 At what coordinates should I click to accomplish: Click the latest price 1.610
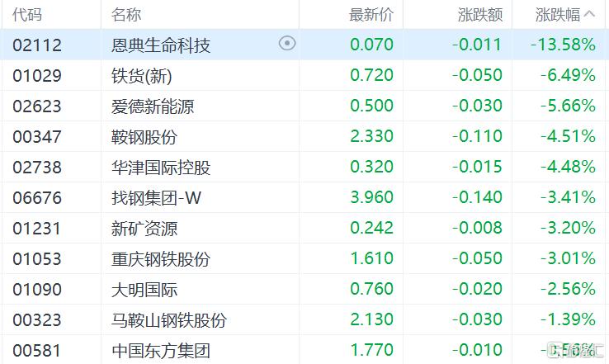point(371,258)
